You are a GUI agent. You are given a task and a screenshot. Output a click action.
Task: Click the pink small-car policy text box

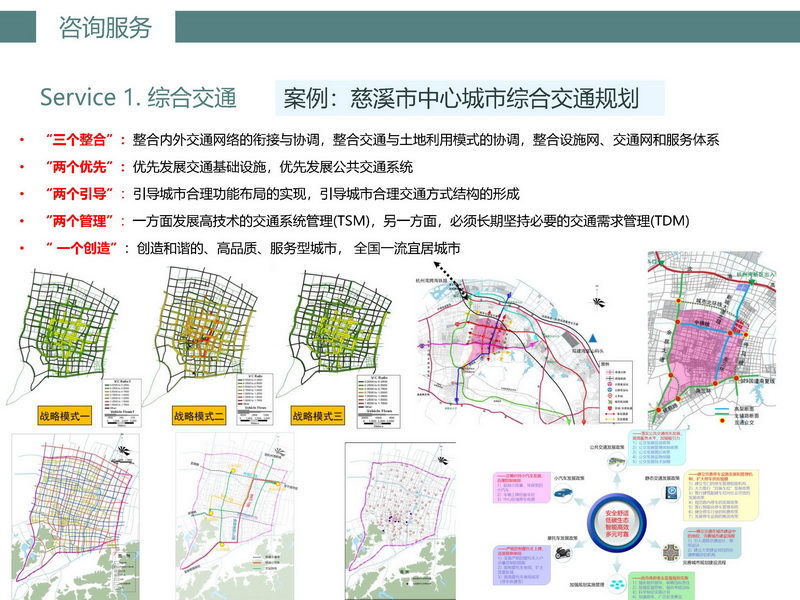click(522, 487)
